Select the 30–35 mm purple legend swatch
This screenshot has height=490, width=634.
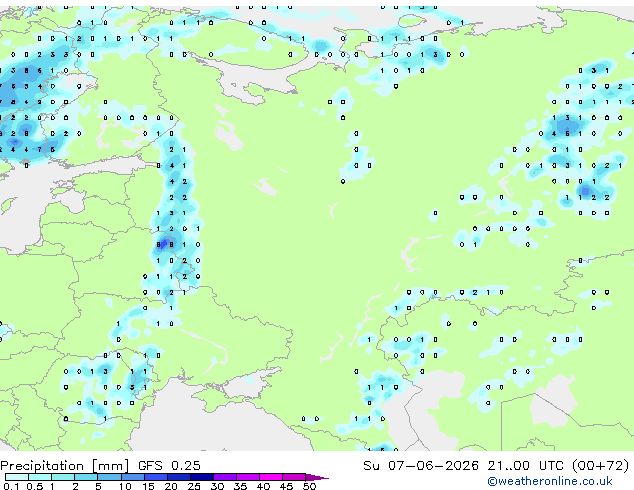tap(225, 477)
